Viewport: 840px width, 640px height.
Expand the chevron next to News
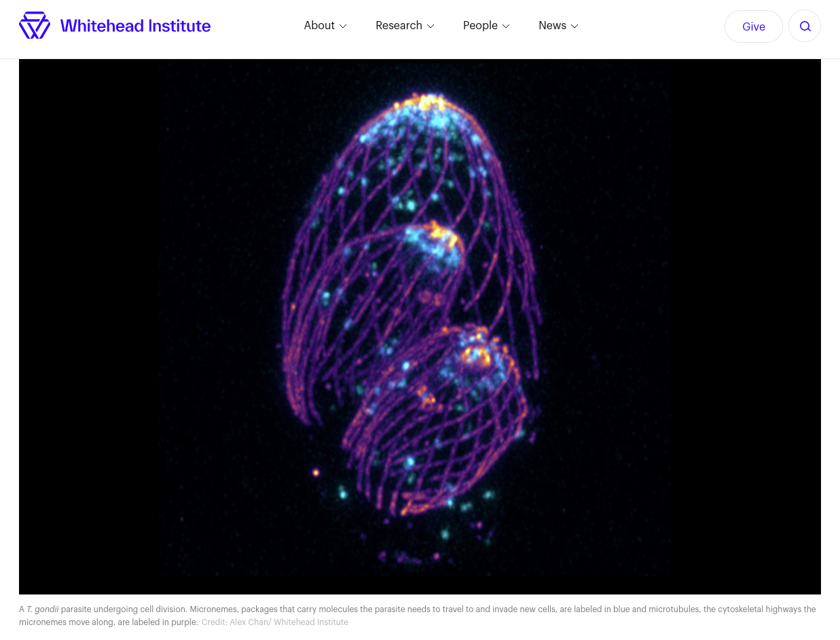point(574,26)
